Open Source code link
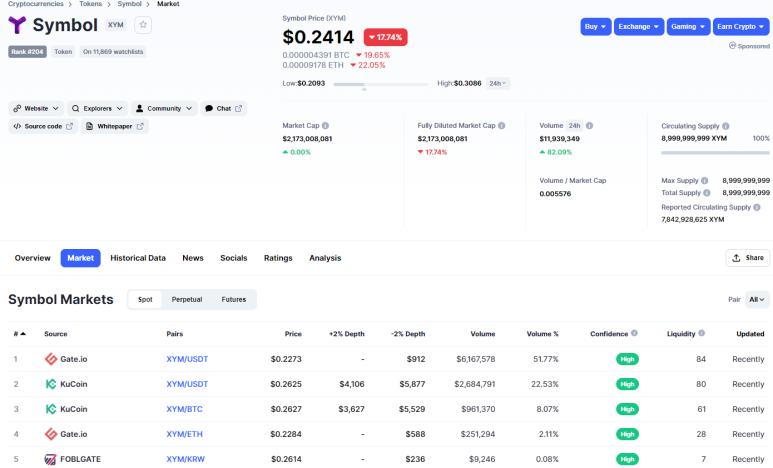Screen dimensions: 773x468 click(43, 126)
